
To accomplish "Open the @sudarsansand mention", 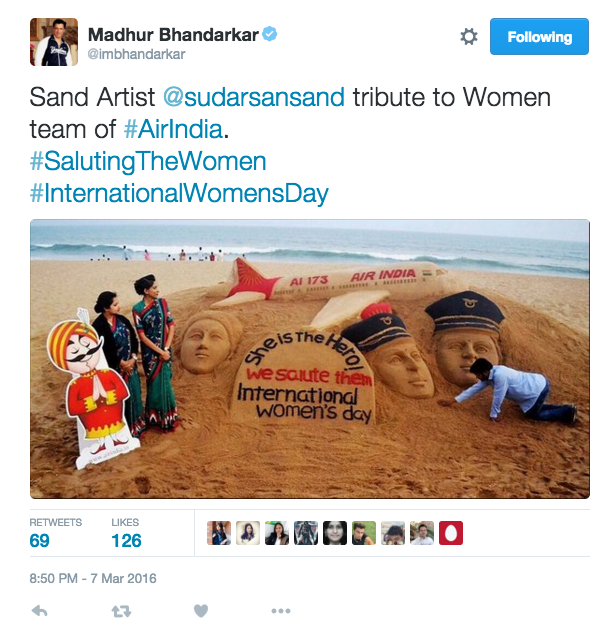I will tap(254, 97).
